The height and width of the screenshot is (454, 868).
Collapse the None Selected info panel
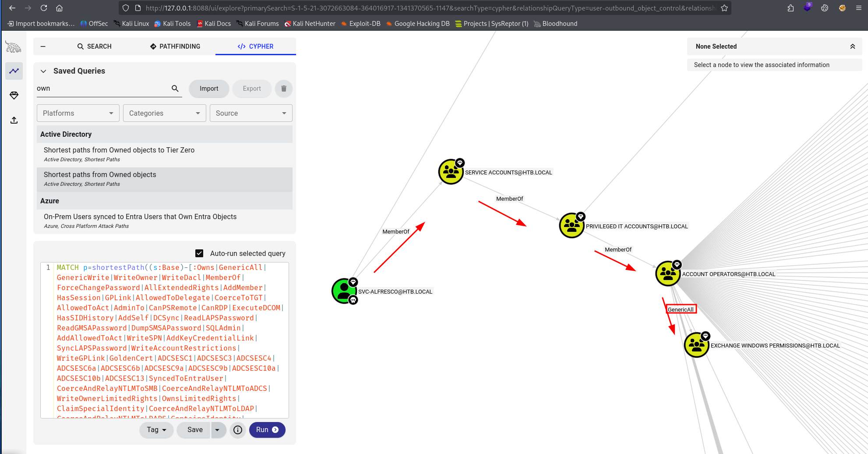(x=853, y=46)
